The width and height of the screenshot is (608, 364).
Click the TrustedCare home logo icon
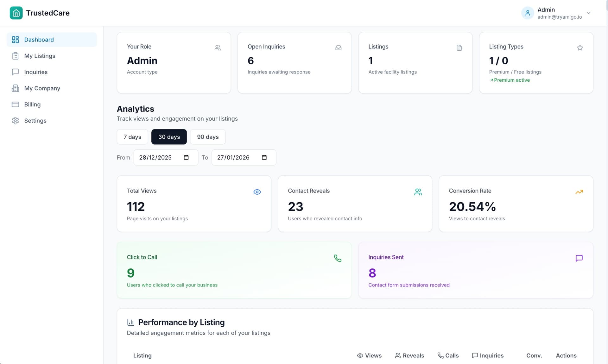[x=16, y=13]
